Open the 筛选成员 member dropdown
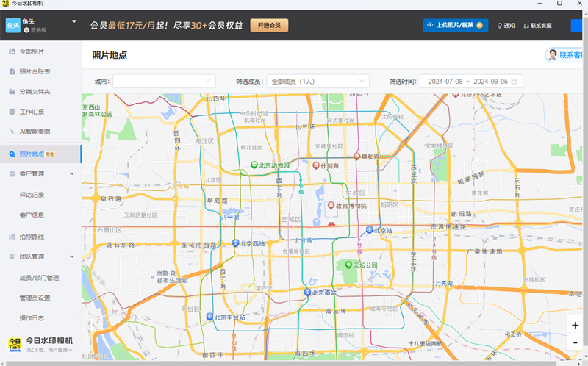The width and height of the screenshot is (588, 366). (318, 81)
